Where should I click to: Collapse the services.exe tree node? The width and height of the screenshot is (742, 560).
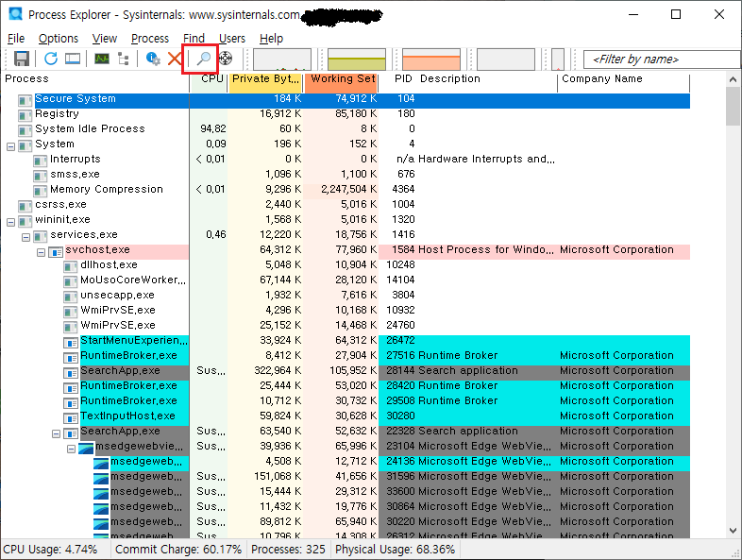[26, 237]
